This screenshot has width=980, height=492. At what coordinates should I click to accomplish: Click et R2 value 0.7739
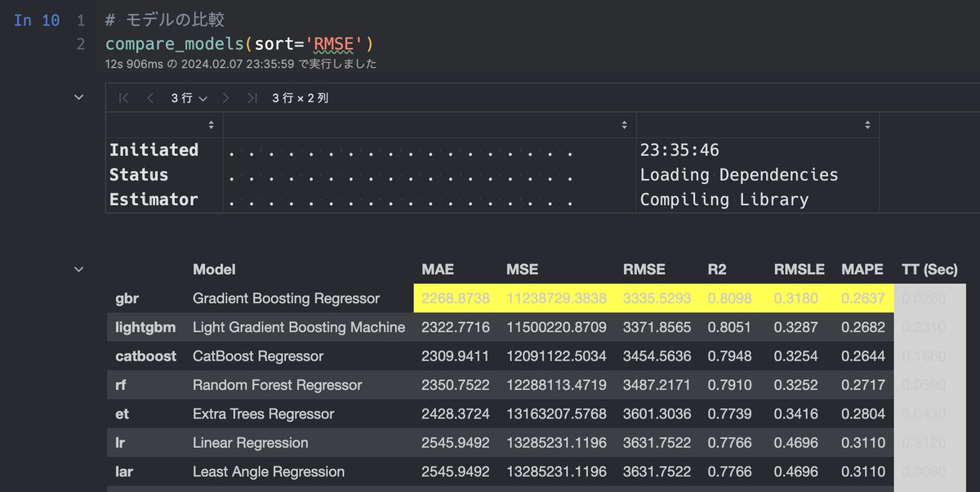(729, 414)
